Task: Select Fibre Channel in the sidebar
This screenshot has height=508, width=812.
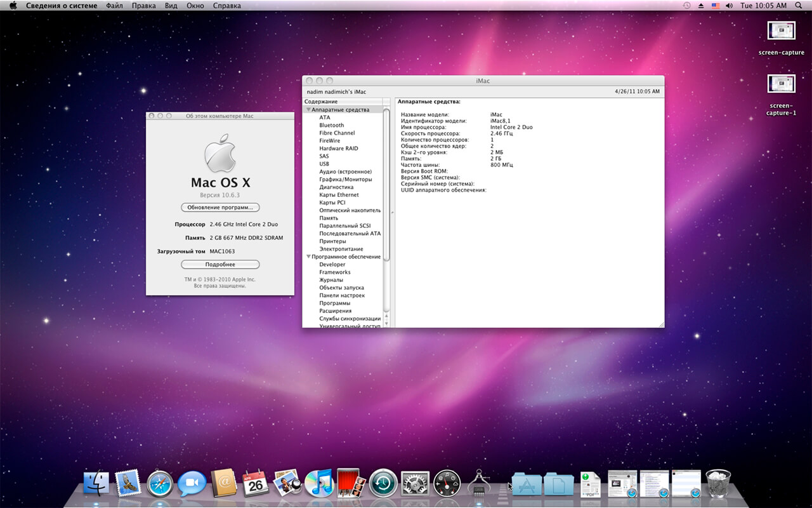Action: 337,133
